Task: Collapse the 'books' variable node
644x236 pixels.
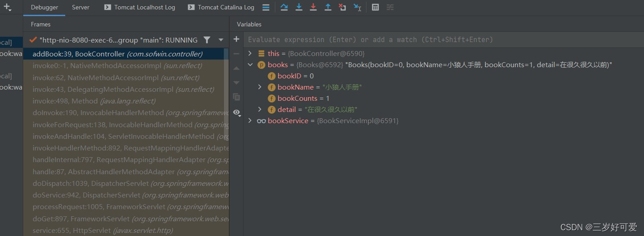Action: pyautogui.click(x=250, y=65)
